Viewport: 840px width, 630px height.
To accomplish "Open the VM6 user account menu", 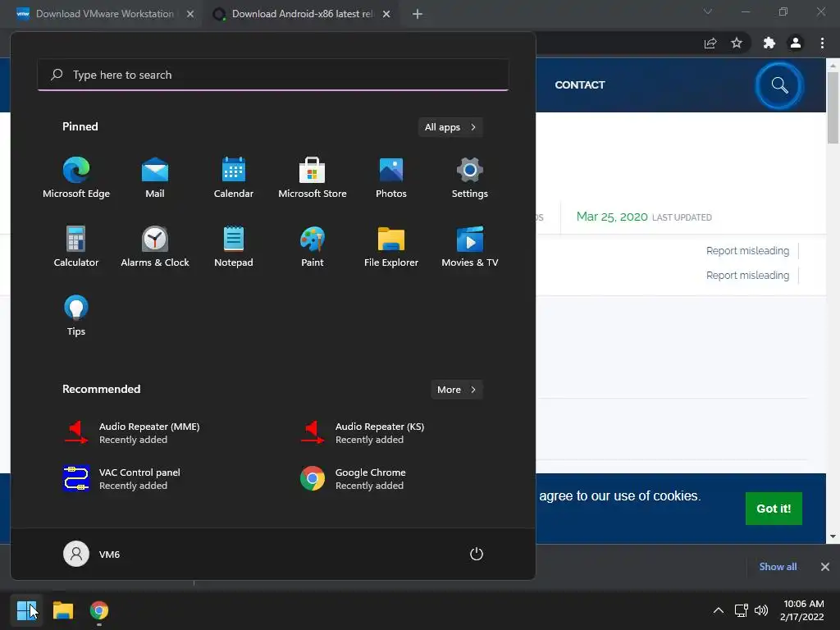I will 92,554.
